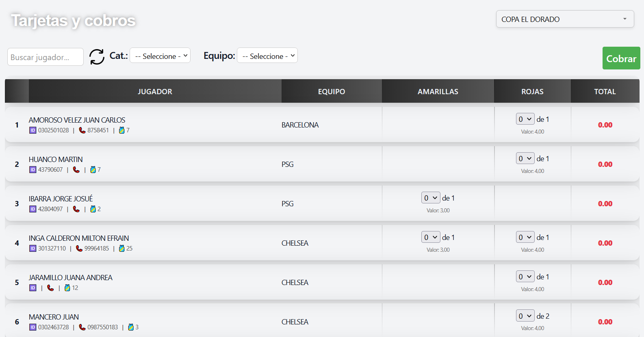
Task: Open the Cat. category select dropdown
Action: pyautogui.click(x=160, y=56)
